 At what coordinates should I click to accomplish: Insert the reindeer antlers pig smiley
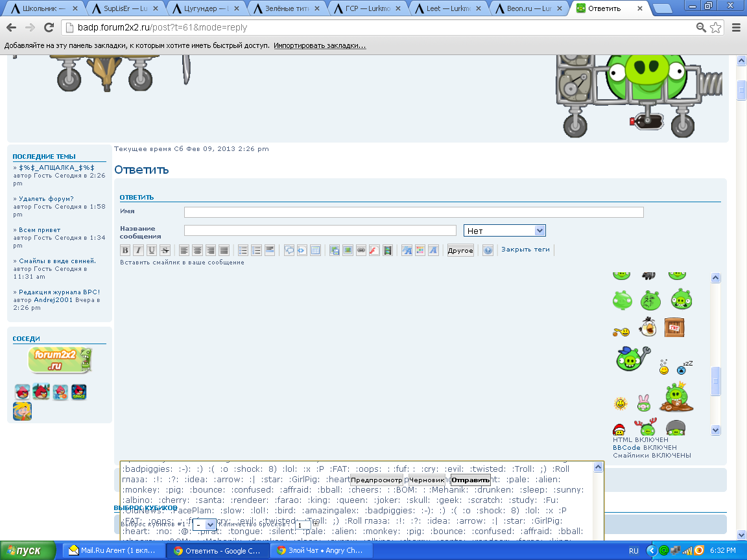646,426
